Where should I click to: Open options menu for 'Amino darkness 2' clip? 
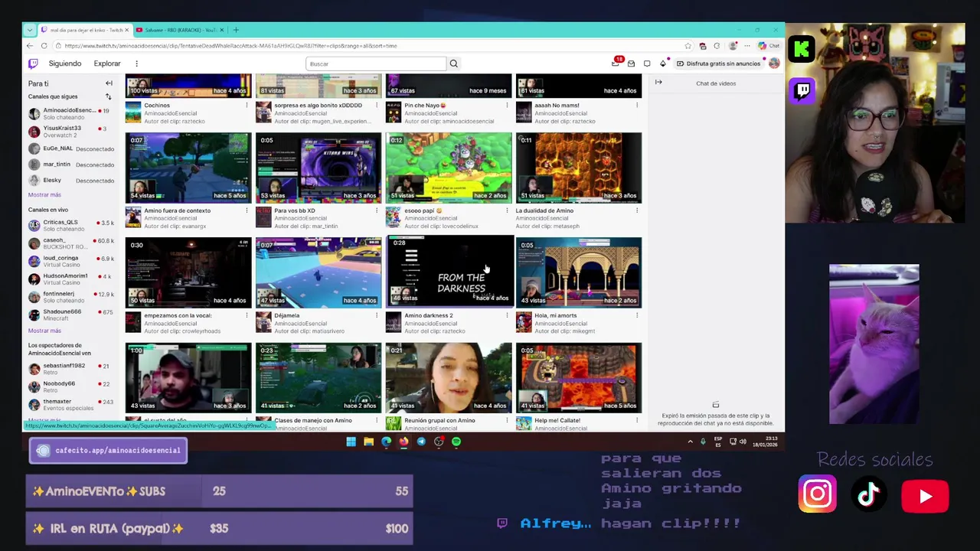tap(507, 315)
